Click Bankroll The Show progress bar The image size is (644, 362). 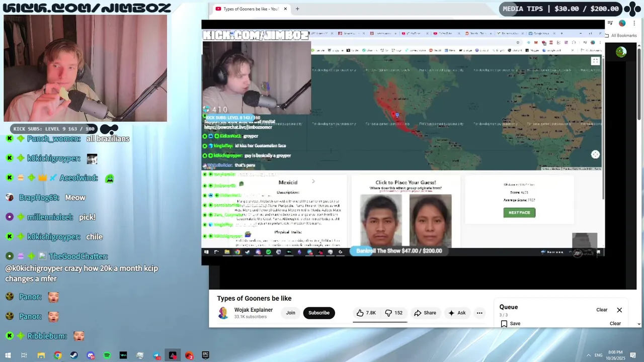click(x=399, y=251)
